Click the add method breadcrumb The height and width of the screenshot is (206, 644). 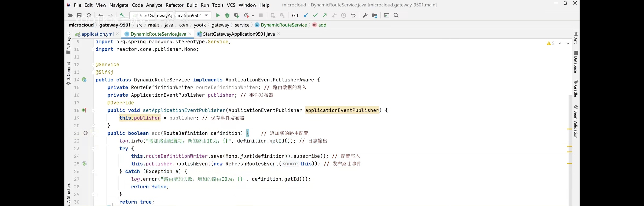(322, 25)
